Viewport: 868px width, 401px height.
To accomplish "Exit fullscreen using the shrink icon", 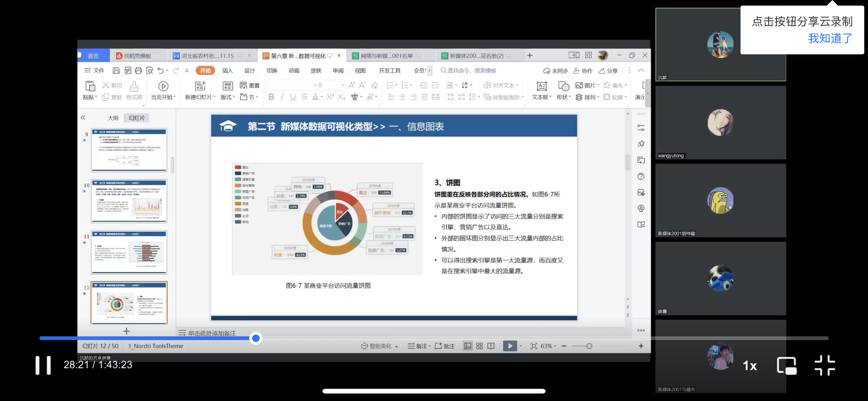I will click(x=825, y=365).
